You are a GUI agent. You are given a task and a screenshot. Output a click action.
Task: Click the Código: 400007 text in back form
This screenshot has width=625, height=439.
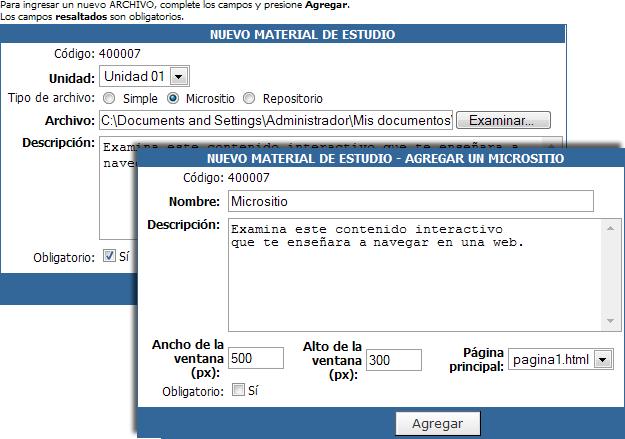[x=97, y=53]
